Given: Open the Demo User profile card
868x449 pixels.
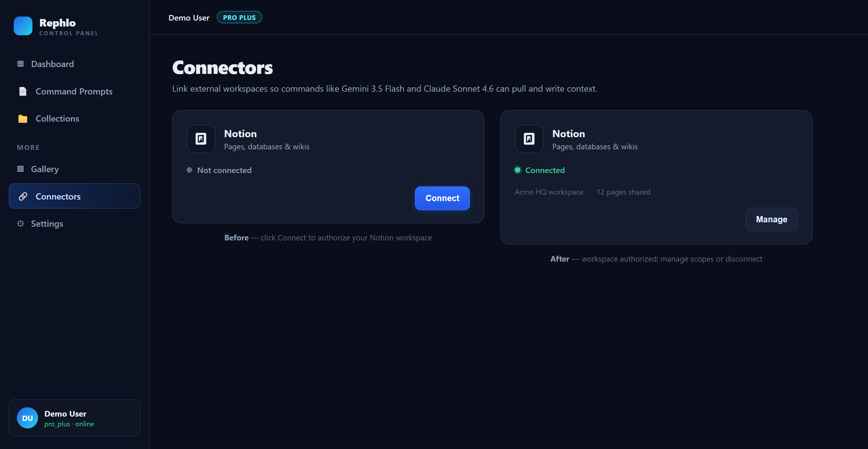Looking at the screenshot, I should click(75, 418).
